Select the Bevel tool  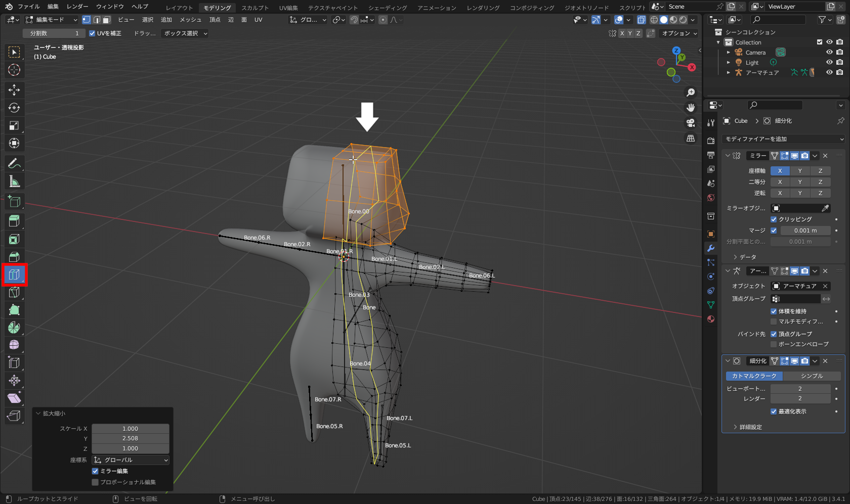point(14,257)
